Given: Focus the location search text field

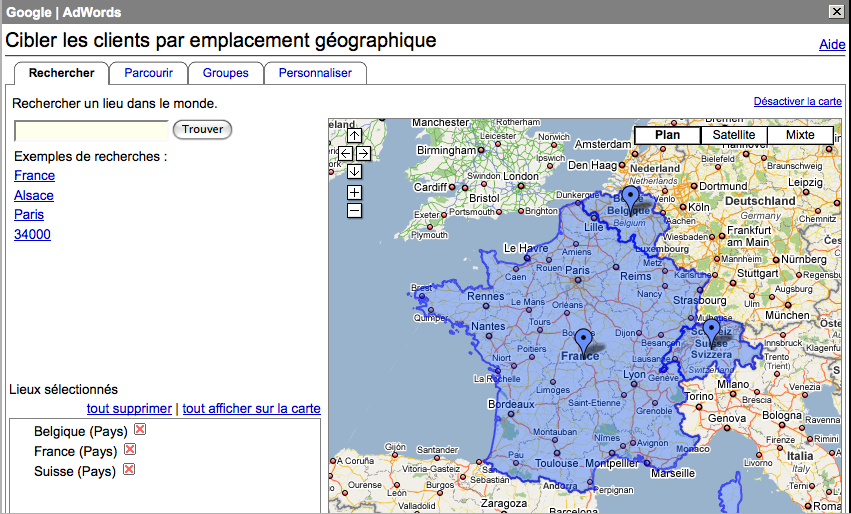Looking at the screenshot, I should [91, 129].
